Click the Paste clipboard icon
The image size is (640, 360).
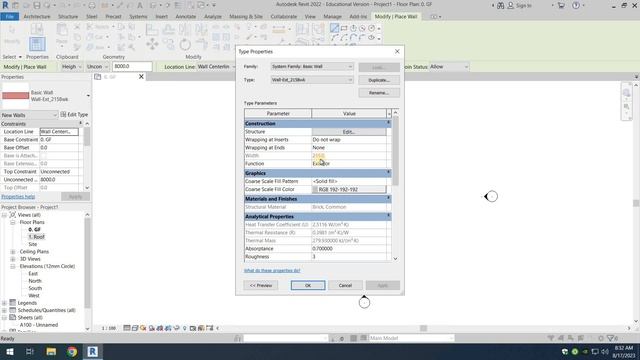62,30
